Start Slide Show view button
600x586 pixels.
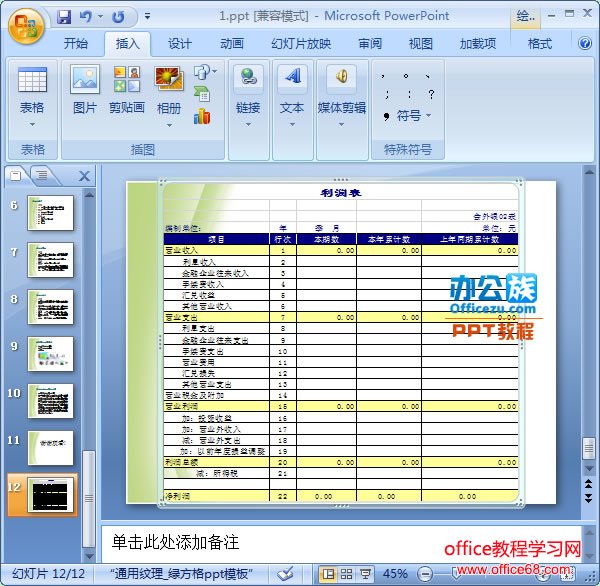point(365,574)
